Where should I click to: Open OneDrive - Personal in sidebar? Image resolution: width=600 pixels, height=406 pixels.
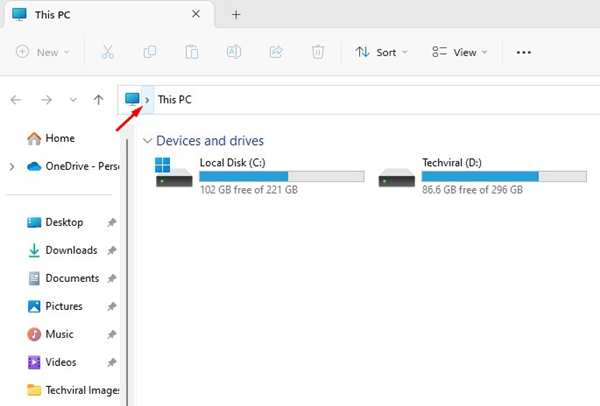pos(82,166)
